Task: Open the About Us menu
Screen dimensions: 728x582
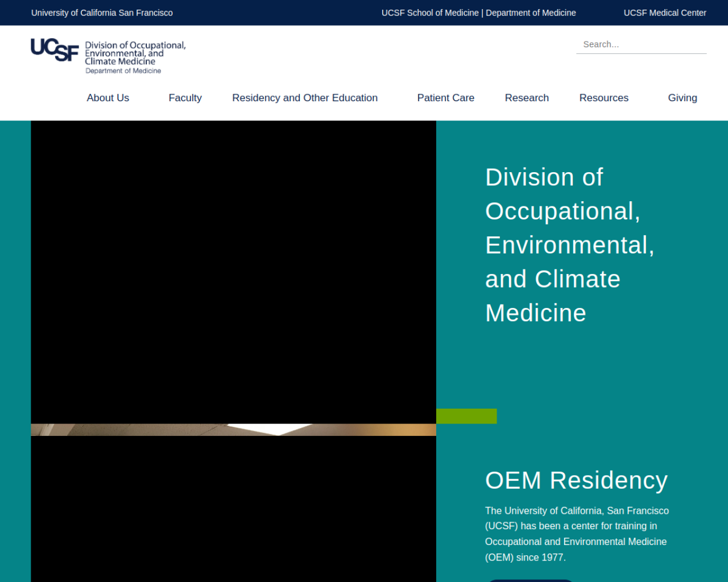Action: coord(108,98)
